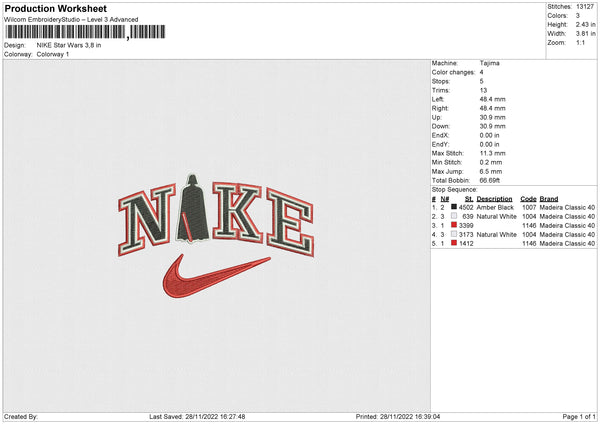Click the stitch count 4502 in row 1
This screenshot has height=424, width=600.
[x=466, y=207]
